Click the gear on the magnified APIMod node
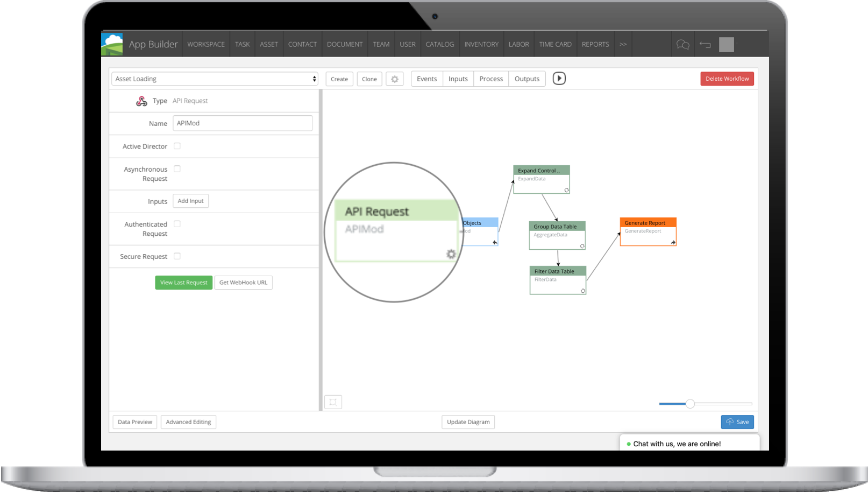 (451, 254)
